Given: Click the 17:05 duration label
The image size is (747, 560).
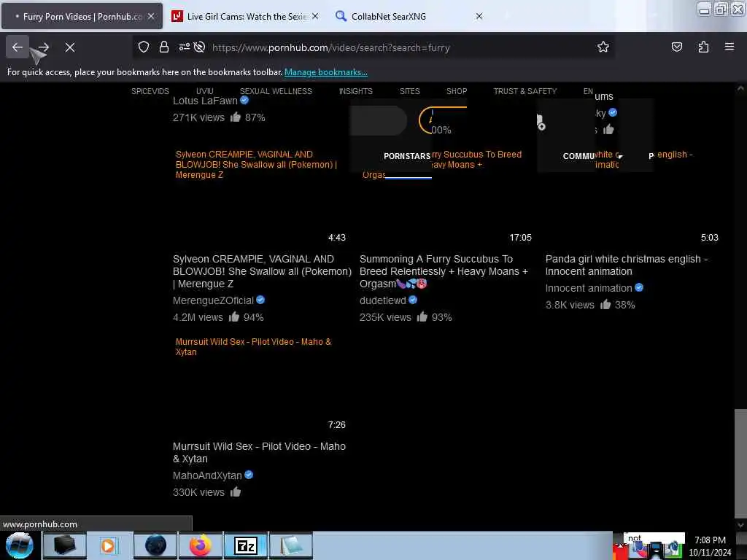Looking at the screenshot, I should click(x=520, y=237).
